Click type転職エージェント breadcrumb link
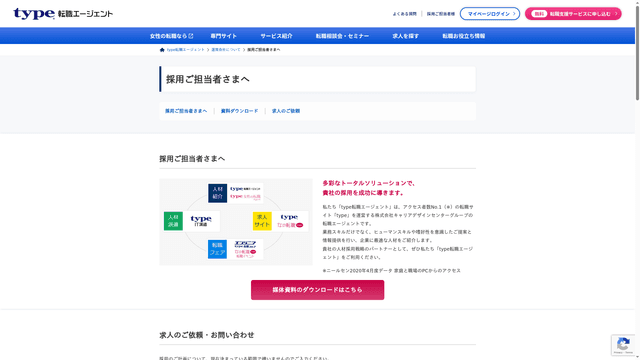The height and width of the screenshot is (360, 640). [185, 50]
